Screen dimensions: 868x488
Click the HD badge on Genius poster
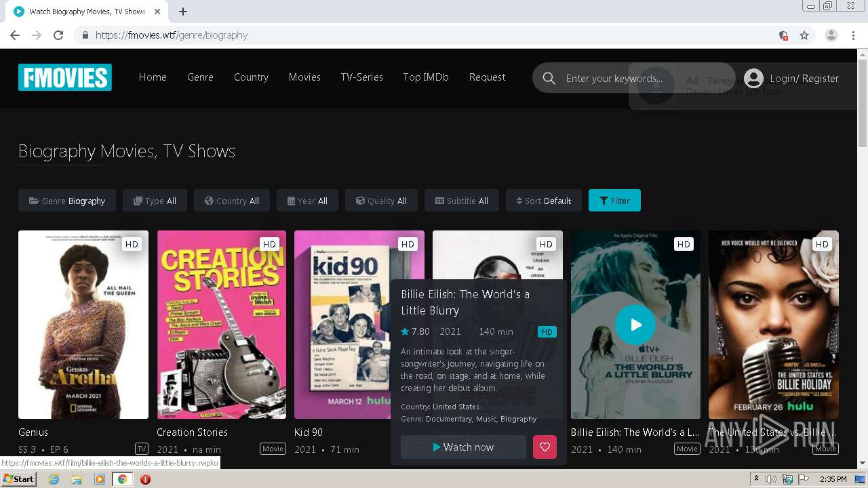[132, 244]
